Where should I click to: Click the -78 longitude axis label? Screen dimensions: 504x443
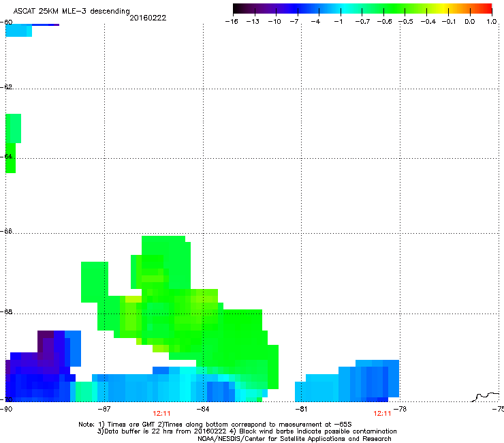coord(400,409)
